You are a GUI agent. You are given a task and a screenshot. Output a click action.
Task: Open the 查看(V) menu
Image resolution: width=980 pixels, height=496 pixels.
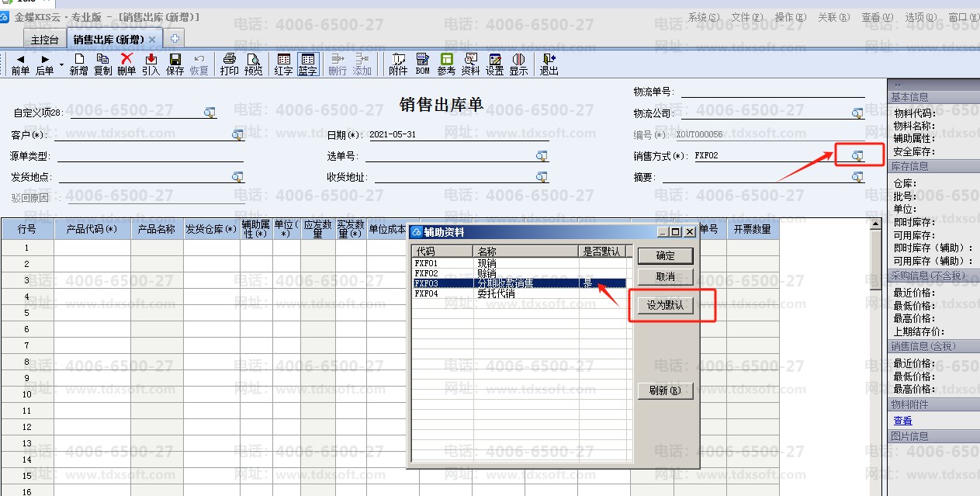pos(878,17)
